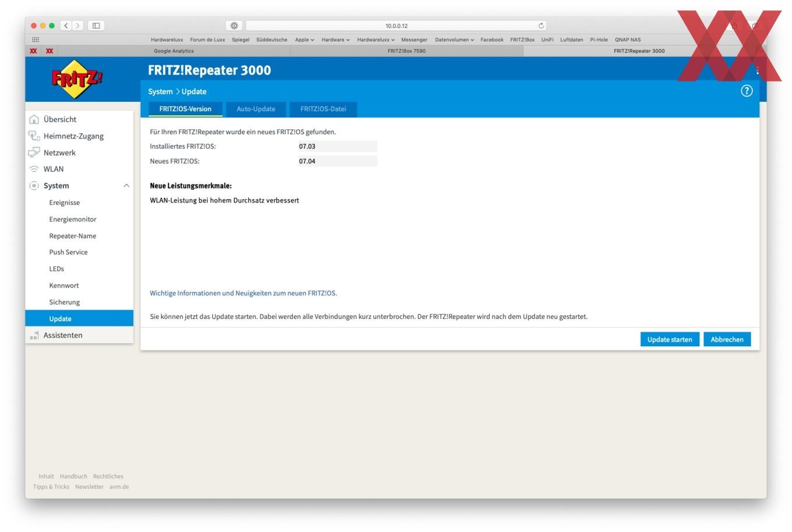792x532 pixels.
Task: Open the Pi-Hole bookmark
Action: point(599,40)
